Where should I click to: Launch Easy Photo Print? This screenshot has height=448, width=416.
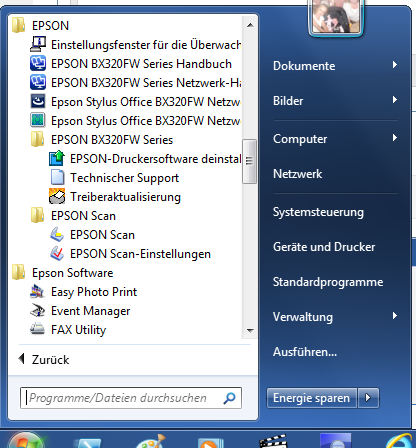tap(83, 292)
